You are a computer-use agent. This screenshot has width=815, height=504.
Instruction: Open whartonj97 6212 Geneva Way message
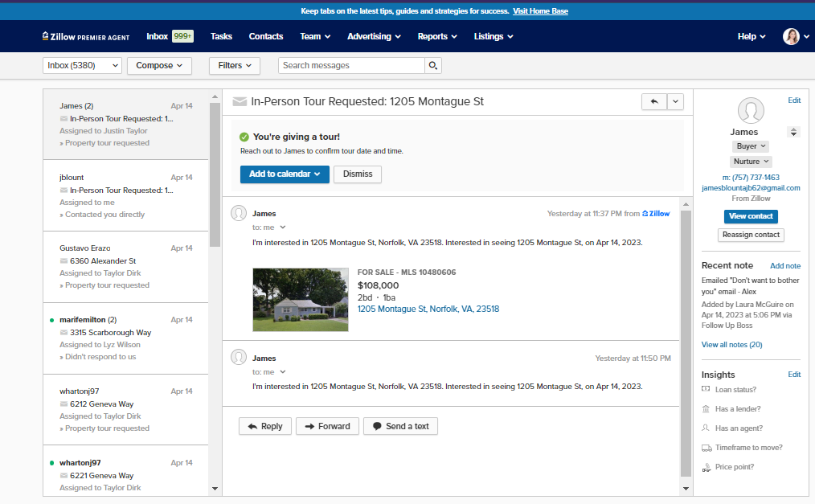click(x=125, y=409)
